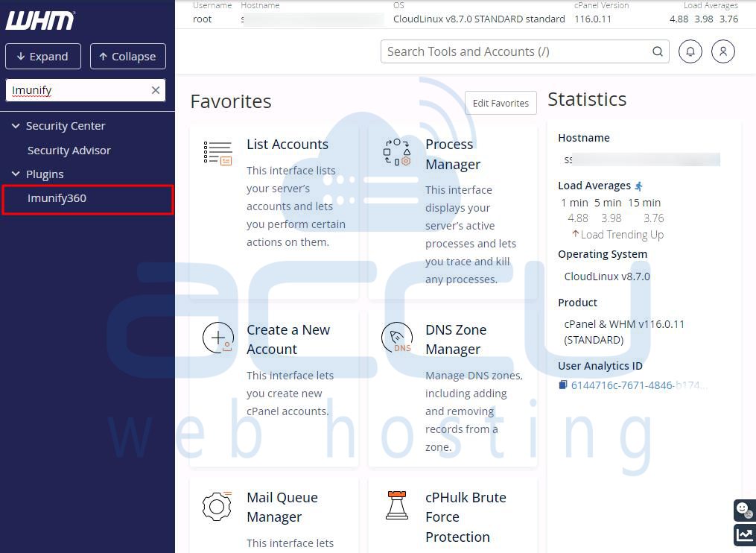
Task: Click the Edit Favorites button
Action: 500,103
